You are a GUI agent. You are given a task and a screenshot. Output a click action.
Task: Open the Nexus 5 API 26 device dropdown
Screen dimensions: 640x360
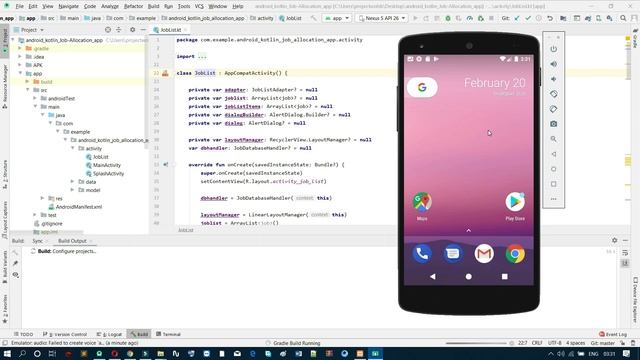coord(382,18)
